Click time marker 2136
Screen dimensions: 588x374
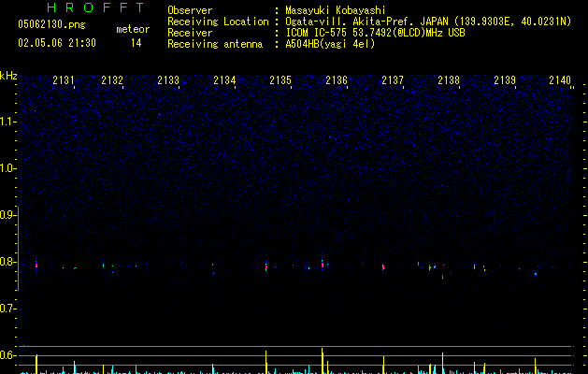(x=337, y=79)
